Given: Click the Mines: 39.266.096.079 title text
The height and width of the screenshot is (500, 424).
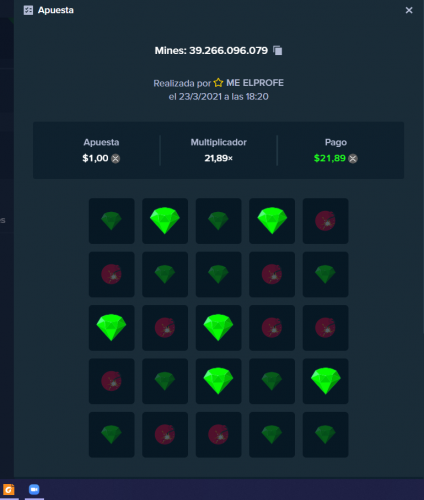Looking at the screenshot, I should pyautogui.click(x=211, y=50).
